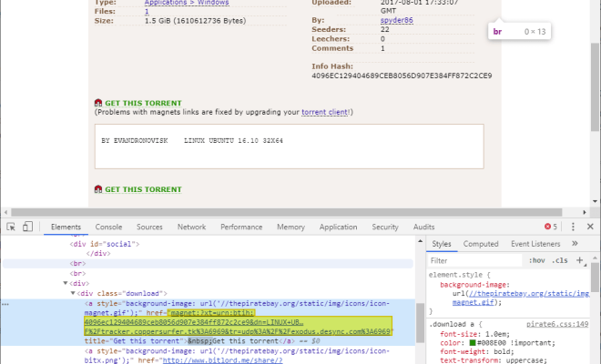Click the red error count indicator
Screen dimensions: 601x364
(x=551, y=227)
